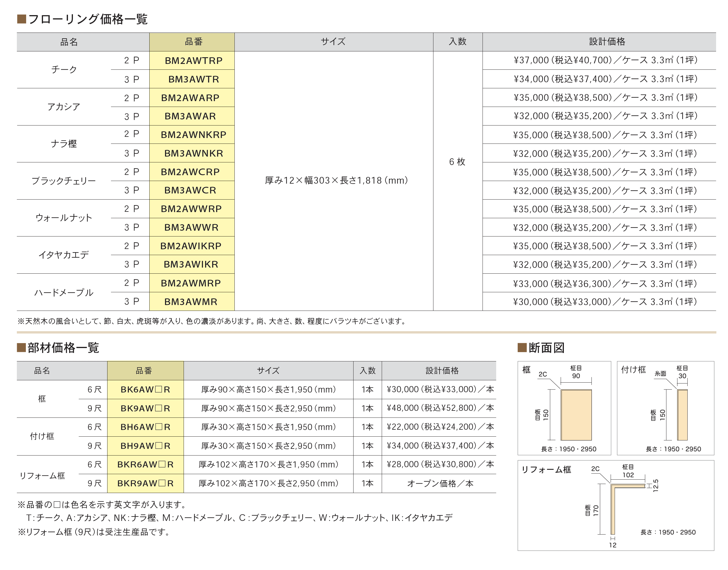This screenshot has height=570, width=728.
Task: Click the ウォールナット product name cell
Action: 64,218
